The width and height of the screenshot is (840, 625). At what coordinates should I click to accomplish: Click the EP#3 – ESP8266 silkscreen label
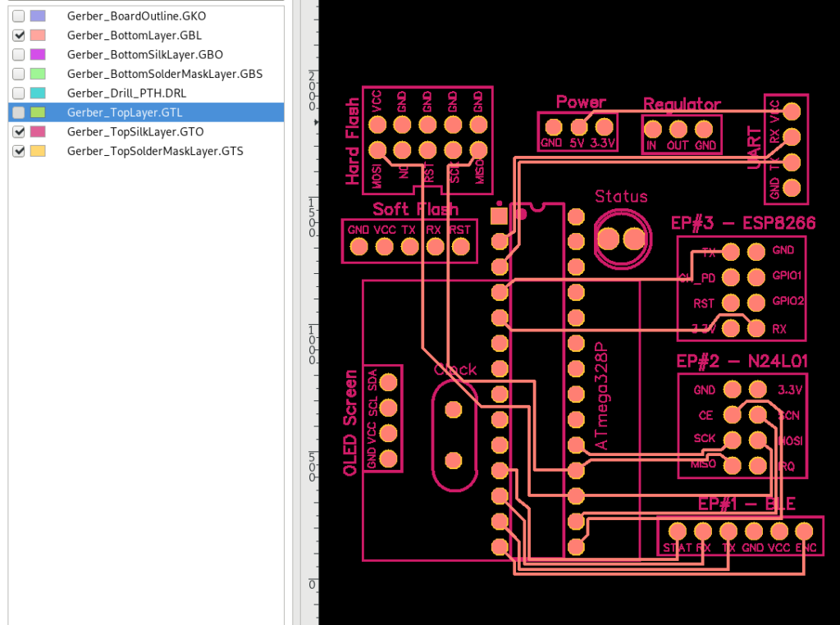coord(743,223)
